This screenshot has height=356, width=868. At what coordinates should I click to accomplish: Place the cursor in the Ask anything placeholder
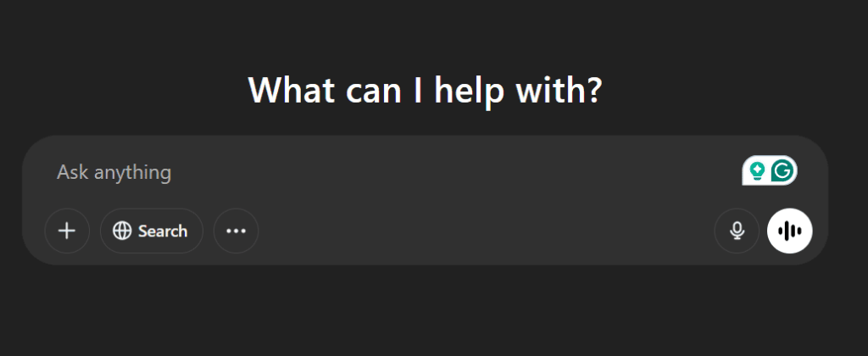click(x=114, y=172)
